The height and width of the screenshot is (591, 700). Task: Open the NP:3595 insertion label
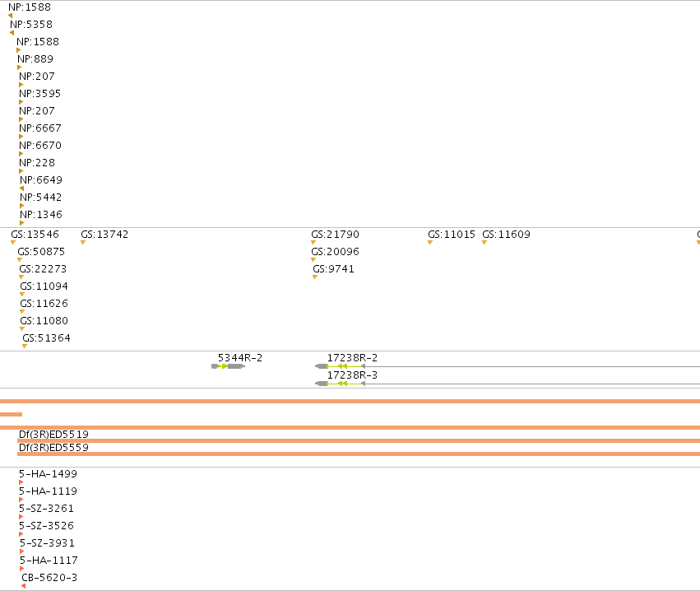coord(39,93)
